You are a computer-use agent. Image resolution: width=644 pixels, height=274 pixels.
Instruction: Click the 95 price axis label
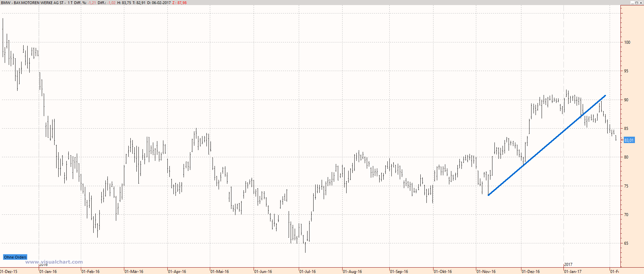(626, 71)
